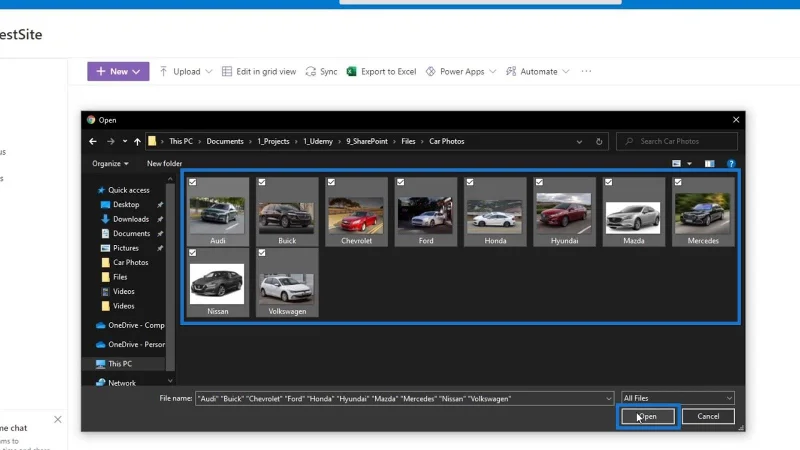The image size is (800, 450).
Task: Uncheck the Mercedes file checkbox
Action: (678, 182)
